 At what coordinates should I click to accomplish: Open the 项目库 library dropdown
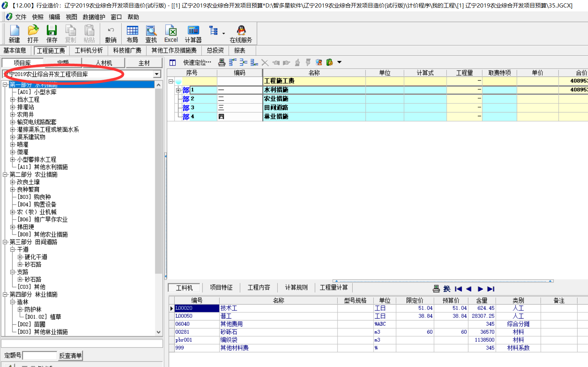click(x=157, y=74)
